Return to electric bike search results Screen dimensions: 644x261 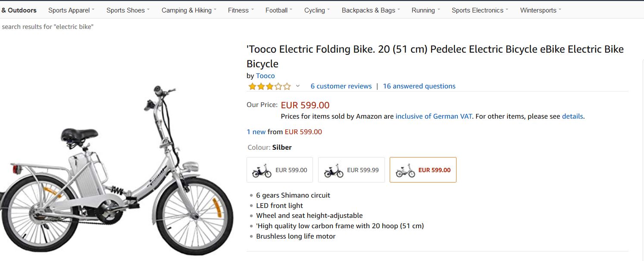[47, 27]
